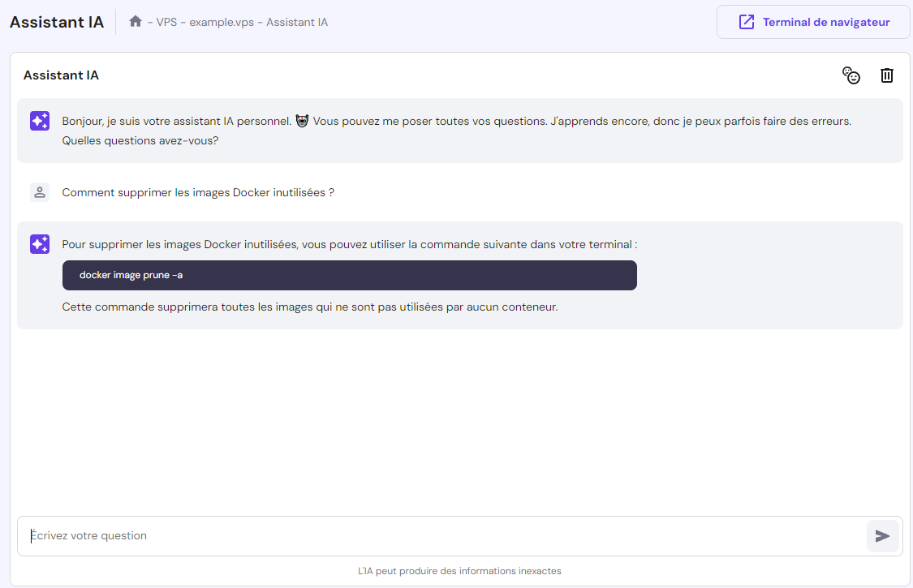This screenshot has height=588, width=913.
Task: Click the inexact information disclaimer text
Action: click(460, 570)
